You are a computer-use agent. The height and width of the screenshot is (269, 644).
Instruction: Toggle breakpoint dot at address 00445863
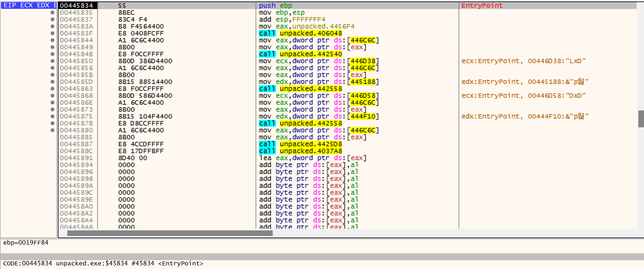[53, 89]
